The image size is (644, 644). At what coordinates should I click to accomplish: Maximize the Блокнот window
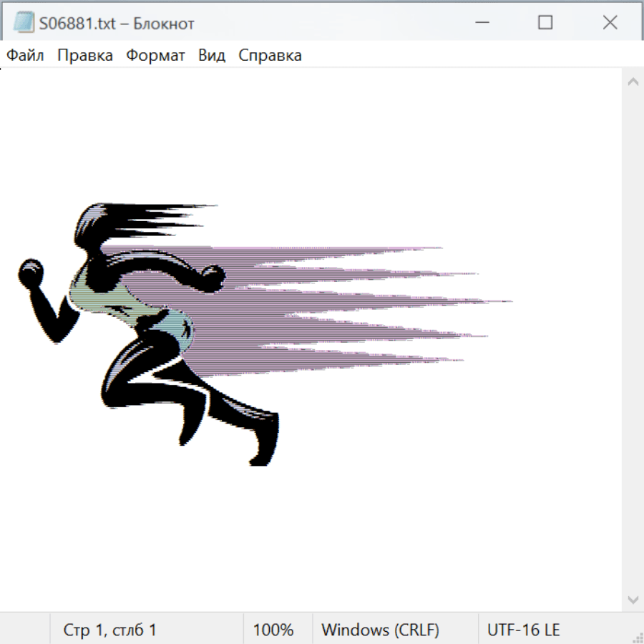pyautogui.click(x=545, y=23)
